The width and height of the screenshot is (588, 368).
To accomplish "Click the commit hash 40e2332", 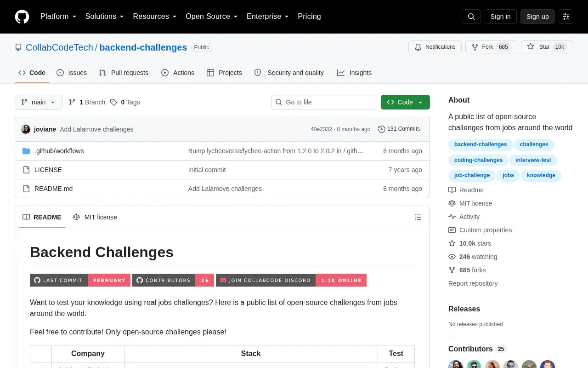I will 321,129.
